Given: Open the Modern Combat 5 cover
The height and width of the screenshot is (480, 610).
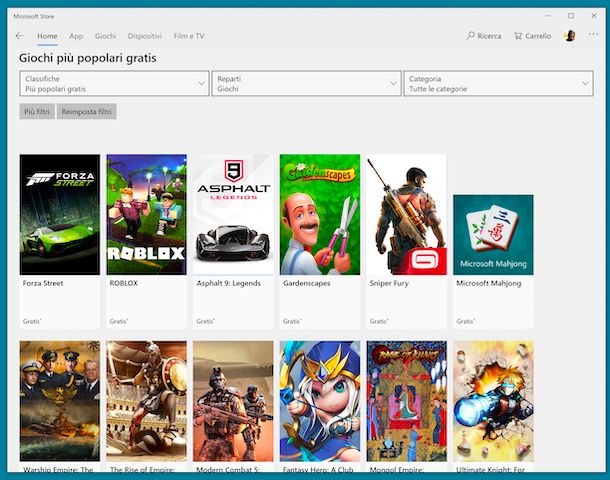Looking at the screenshot, I should click(x=233, y=401).
